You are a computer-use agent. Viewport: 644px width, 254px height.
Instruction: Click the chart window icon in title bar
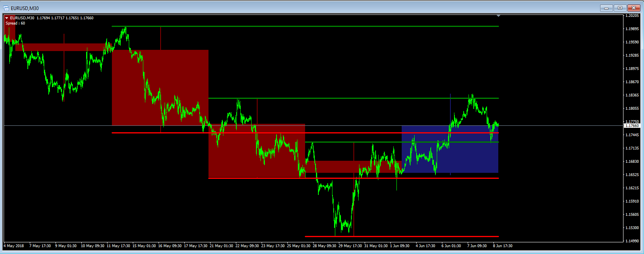click(x=6, y=8)
